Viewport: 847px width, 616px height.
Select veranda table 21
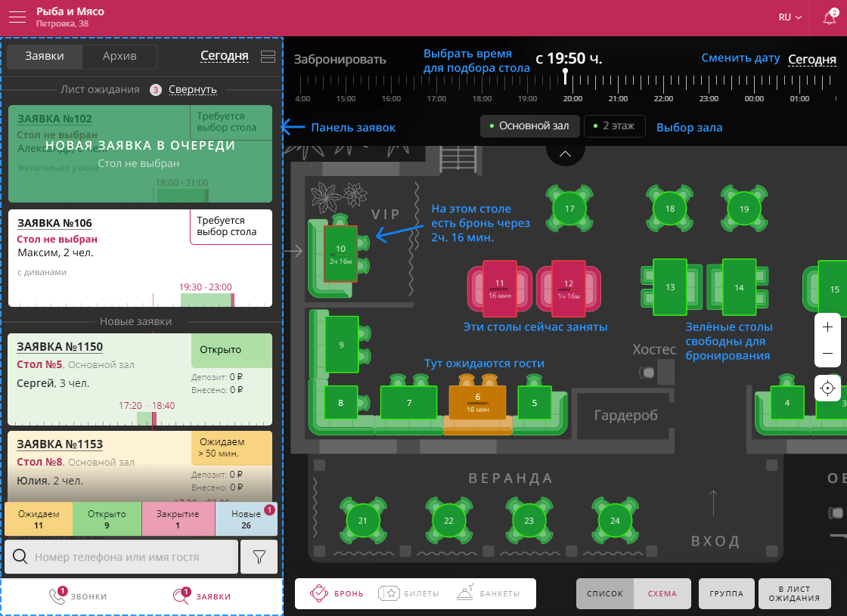pos(362,521)
